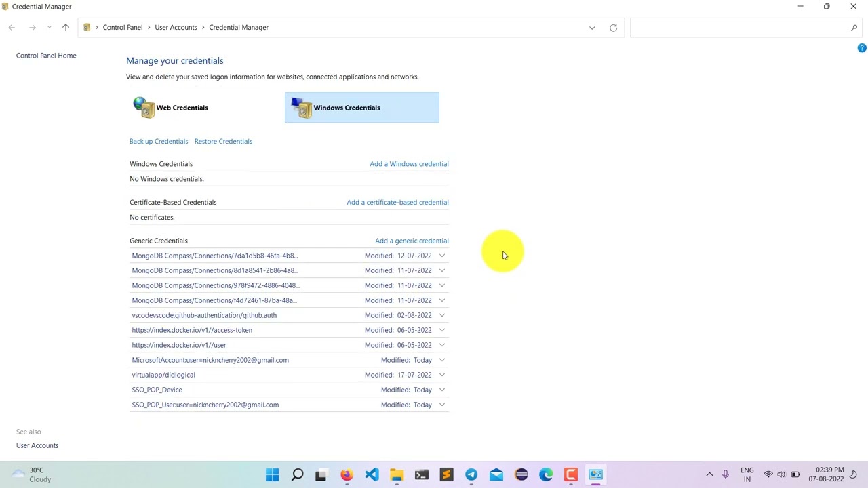Open Sublime Text from taskbar
This screenshot has height=488, width=868.
[x=446, y=474]
